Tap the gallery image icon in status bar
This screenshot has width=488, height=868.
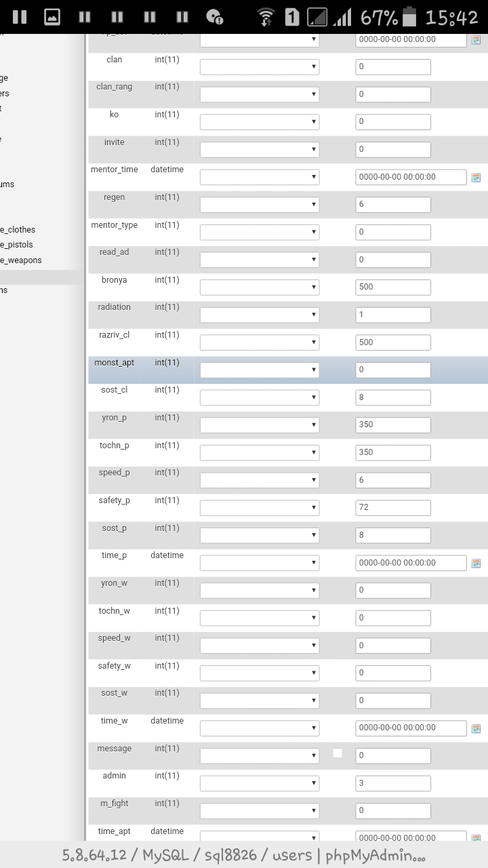(52, 17)
